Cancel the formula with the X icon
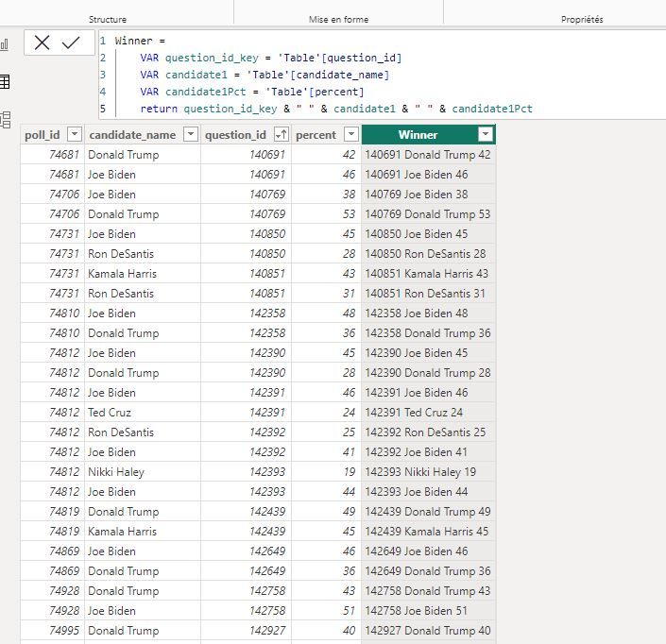Screen dimensions: 666x644 coord(42,42)
